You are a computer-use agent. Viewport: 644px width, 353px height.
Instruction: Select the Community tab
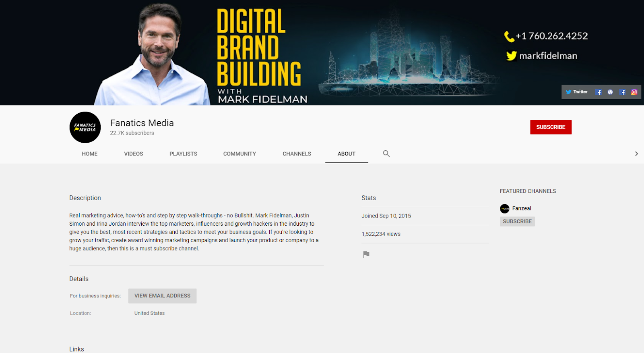(239, 154)
